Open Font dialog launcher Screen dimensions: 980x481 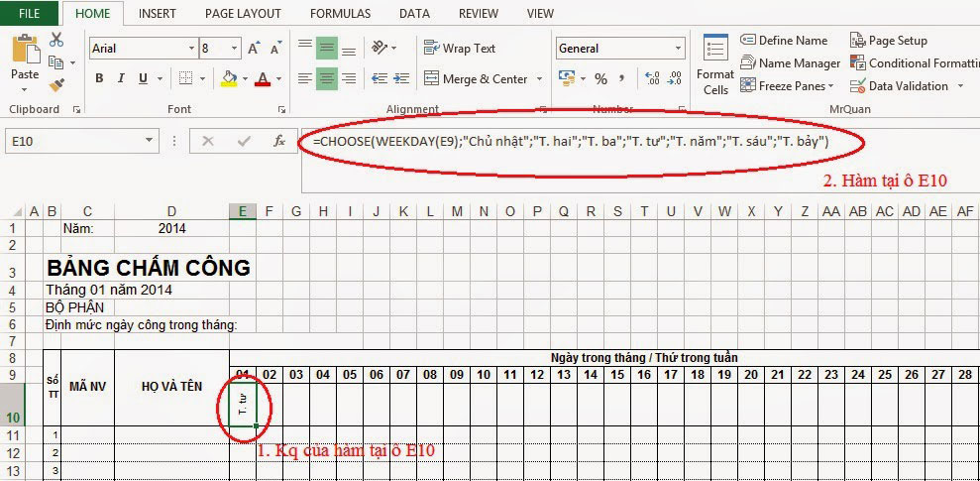[x=281, y=109]
